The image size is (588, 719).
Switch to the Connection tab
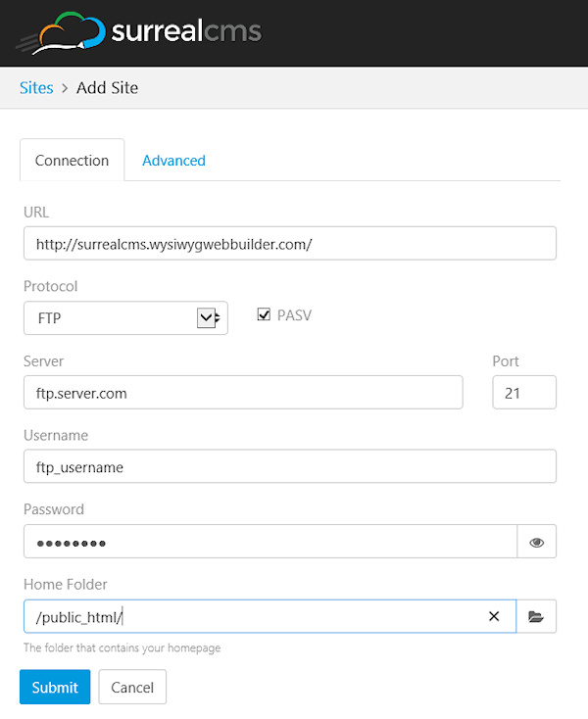click(72, 161)
